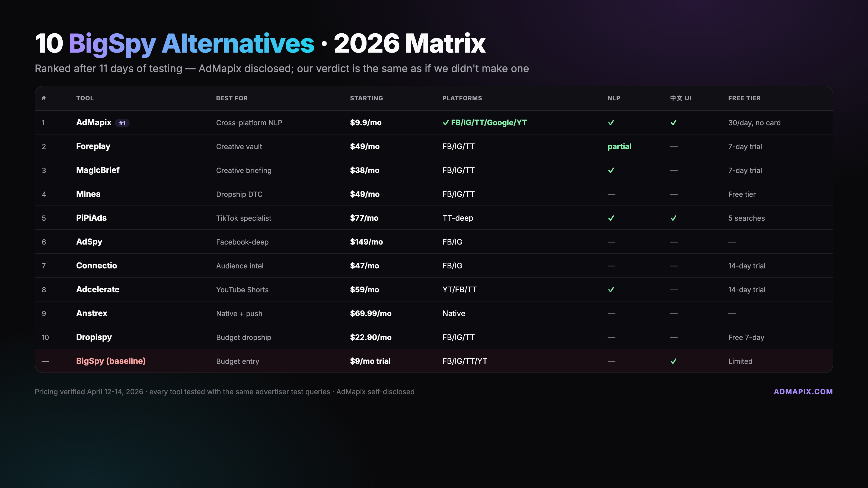Click the STARTING column header
This screenshot has height=488, width=868.
point(366,98)
